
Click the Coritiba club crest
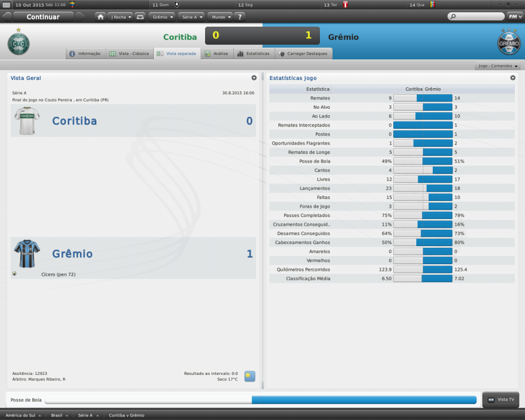click(x=18, y=43)
